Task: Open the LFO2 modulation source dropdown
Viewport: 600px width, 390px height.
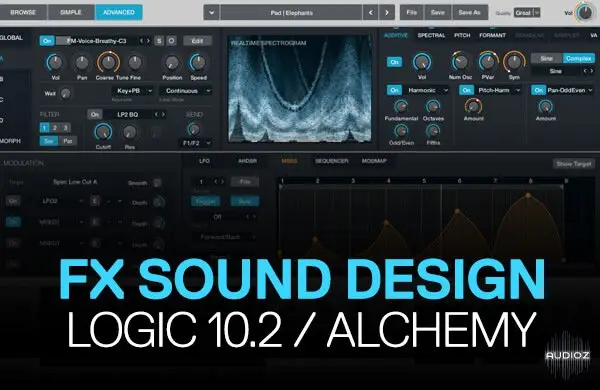Action: (60, 201)
